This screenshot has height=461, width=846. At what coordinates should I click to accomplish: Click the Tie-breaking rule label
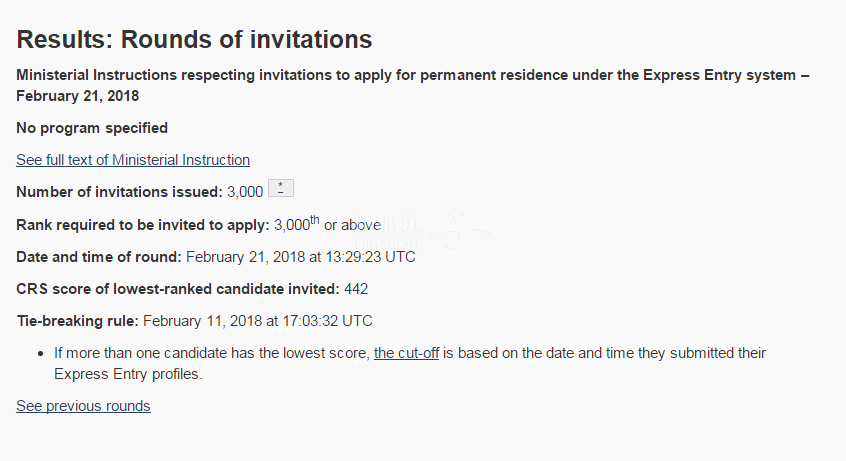pos(78,321)
